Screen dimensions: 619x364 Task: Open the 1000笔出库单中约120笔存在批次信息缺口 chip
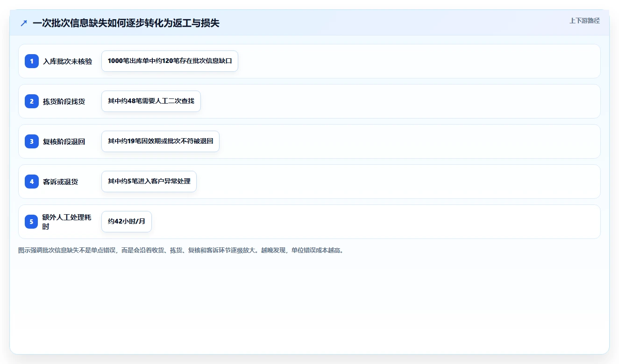(x=170, y=61)
